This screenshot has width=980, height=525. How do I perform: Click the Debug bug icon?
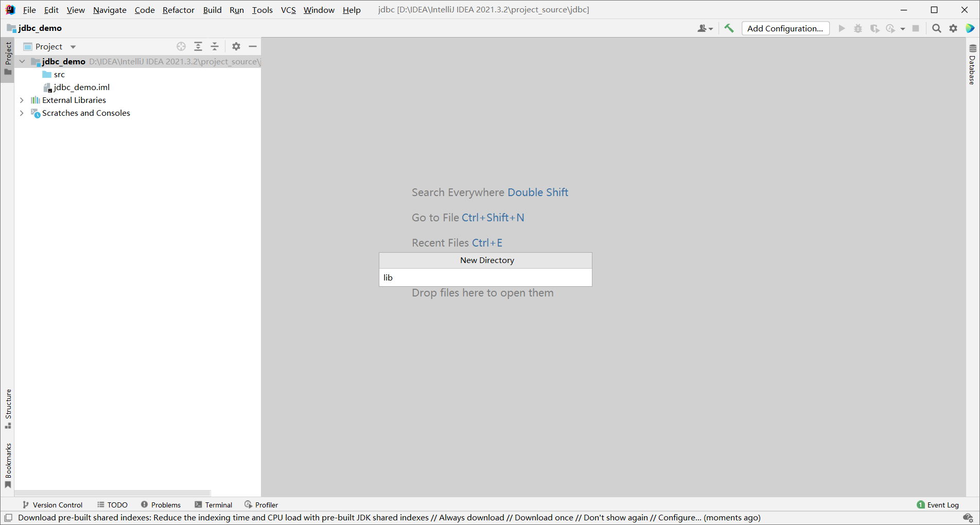tap(858, 28)
